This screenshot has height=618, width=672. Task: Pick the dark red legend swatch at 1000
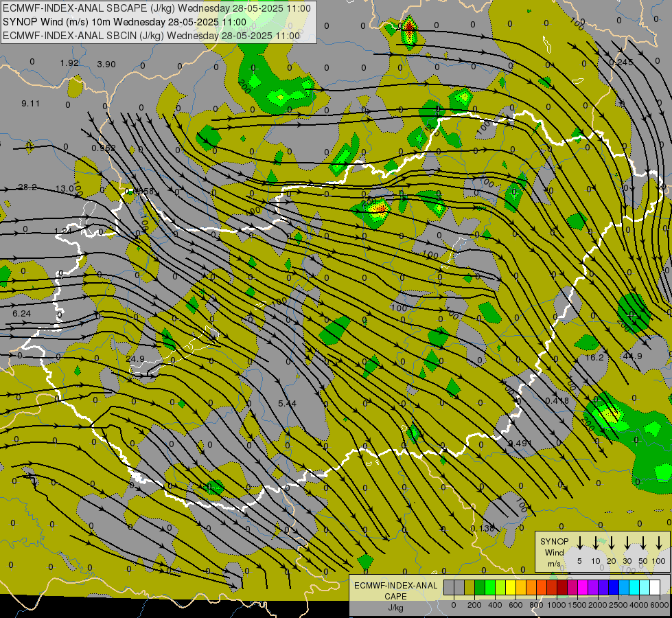(562, 587)
